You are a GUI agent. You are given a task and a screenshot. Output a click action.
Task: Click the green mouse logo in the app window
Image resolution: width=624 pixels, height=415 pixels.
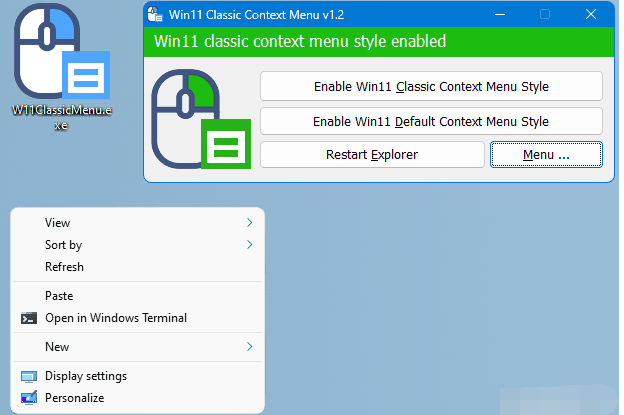click(201, 119)
